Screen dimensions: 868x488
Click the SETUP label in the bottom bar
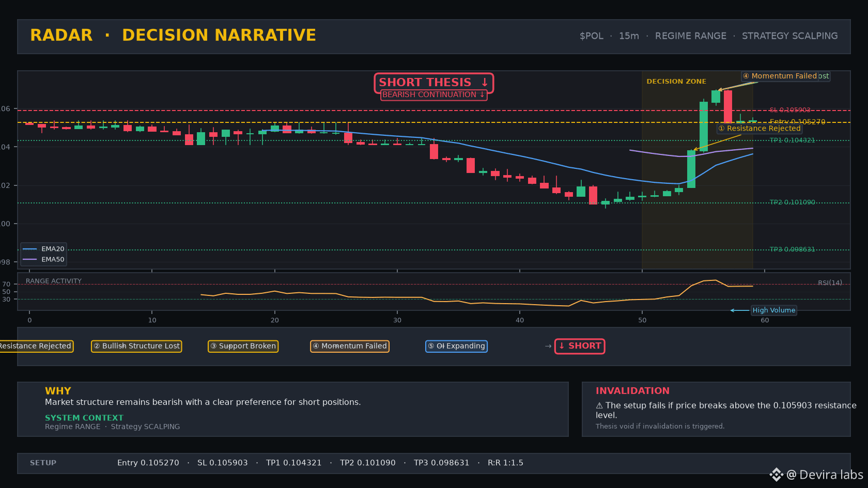point(43,463)
